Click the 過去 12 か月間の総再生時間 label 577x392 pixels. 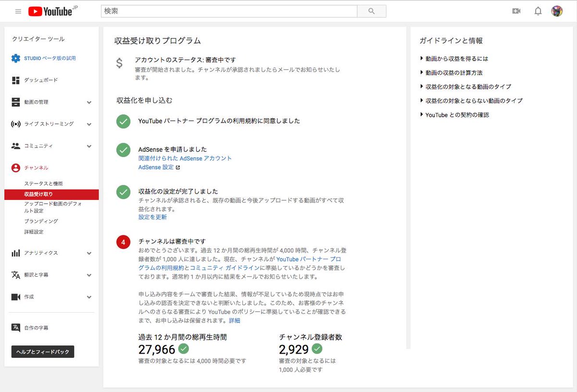[182, 337]
